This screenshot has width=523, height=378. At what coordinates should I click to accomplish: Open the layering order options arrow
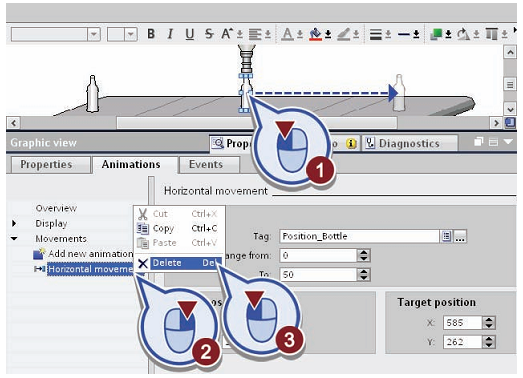point(448,34)
